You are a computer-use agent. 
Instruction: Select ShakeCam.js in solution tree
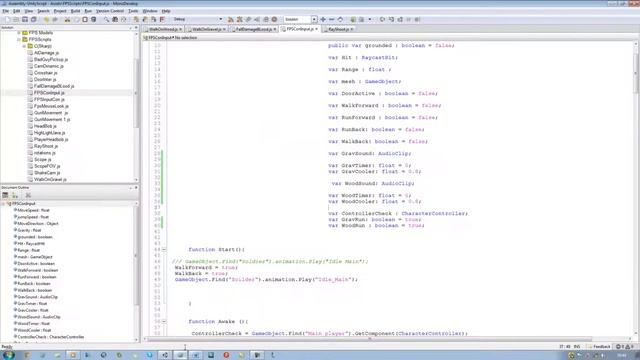click(x=47, y=173)
